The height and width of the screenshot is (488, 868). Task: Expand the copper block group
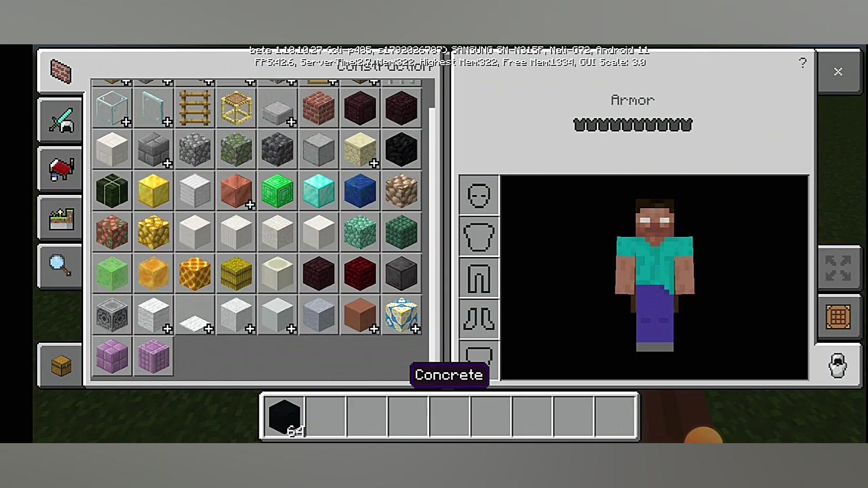pos(236,191)
